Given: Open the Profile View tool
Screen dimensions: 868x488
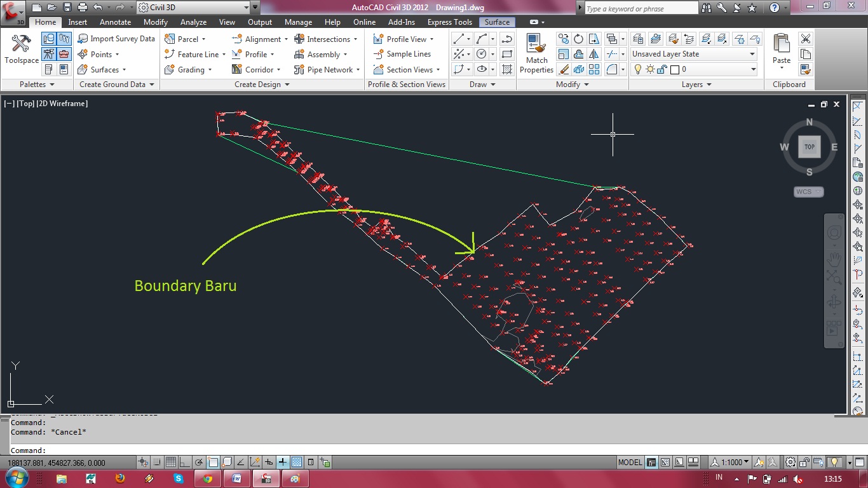Looking at the screenshot, I should (403, 39).
